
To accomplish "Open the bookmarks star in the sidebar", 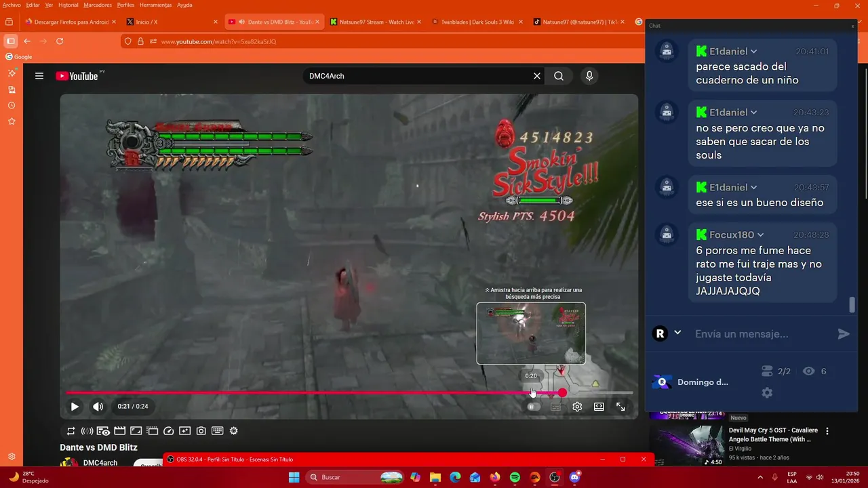I will 12,121.
